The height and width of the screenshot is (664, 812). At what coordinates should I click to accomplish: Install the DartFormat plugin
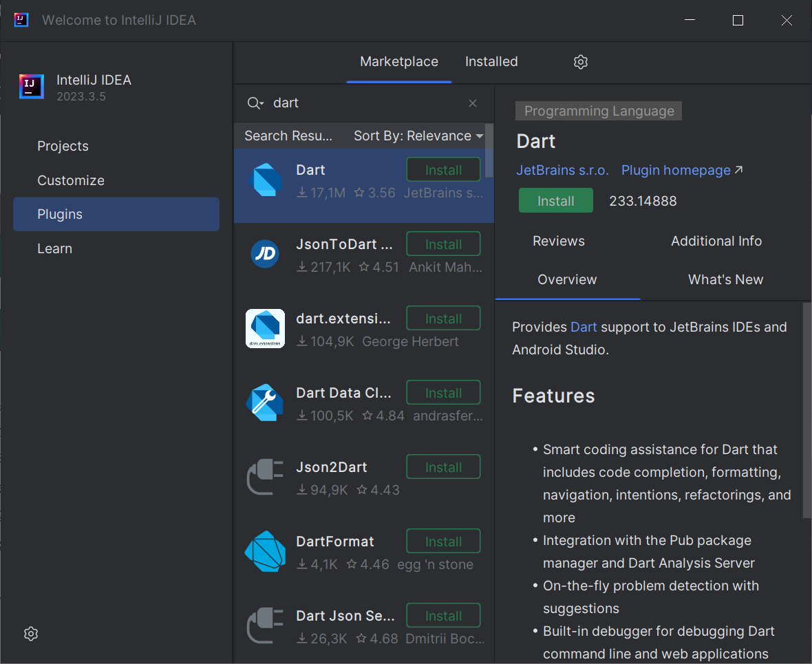[x=443, y=542]
